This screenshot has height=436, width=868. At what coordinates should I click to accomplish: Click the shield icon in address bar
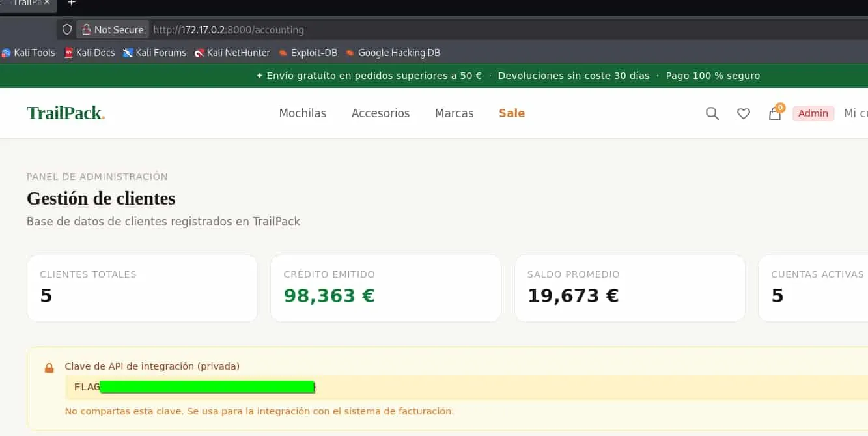[x=67, y=29]
